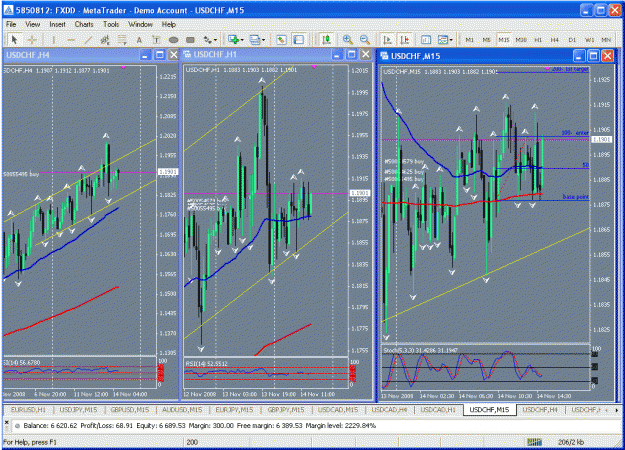Switch to M30 timeframe
The image size is (625, 450).
[521, 40]
